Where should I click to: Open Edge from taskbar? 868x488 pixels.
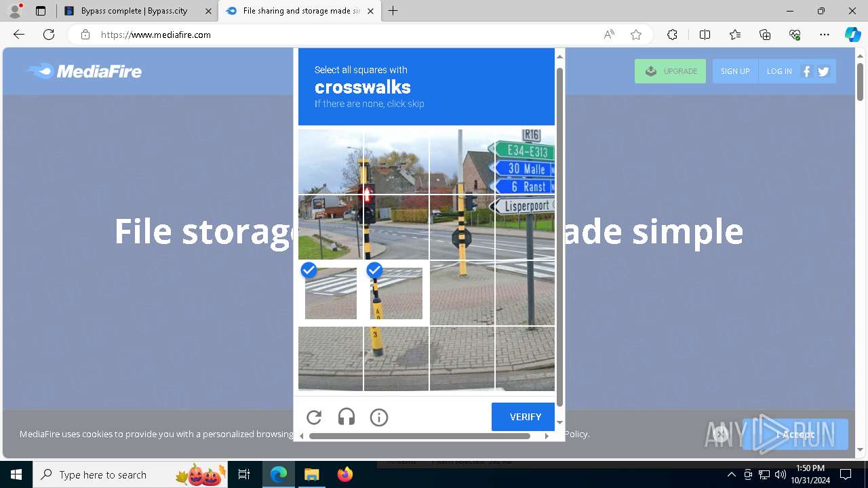pyautogui.click(x=279, y=474)
